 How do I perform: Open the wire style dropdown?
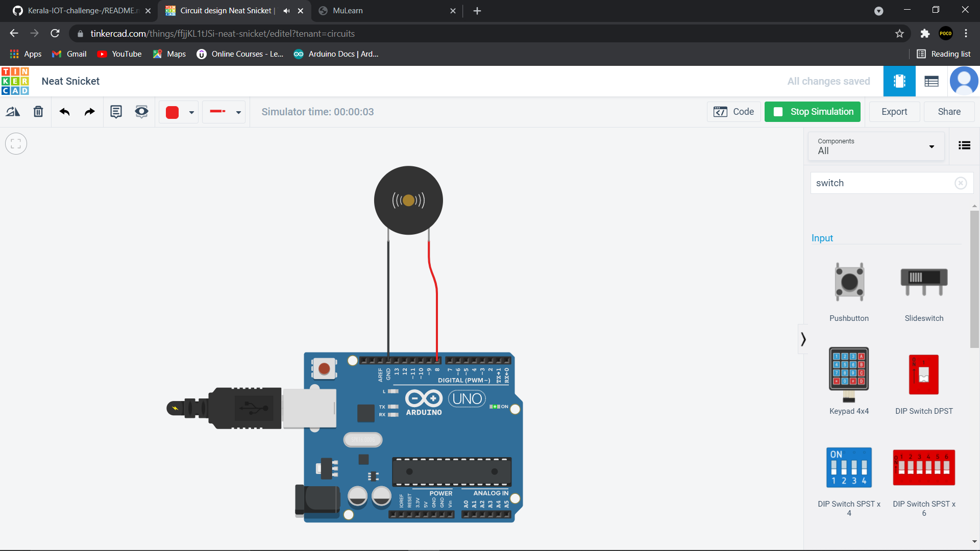pyautogui.click(x=237, y=112)
